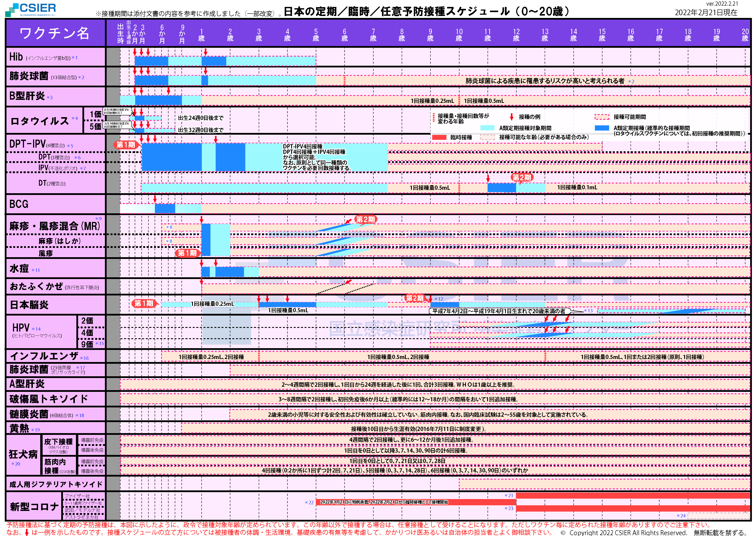This screenshot has height=536, width=756.
Task: Click the 2022年1月21日に特例承認 red bar text
Action: pos(384,502)
